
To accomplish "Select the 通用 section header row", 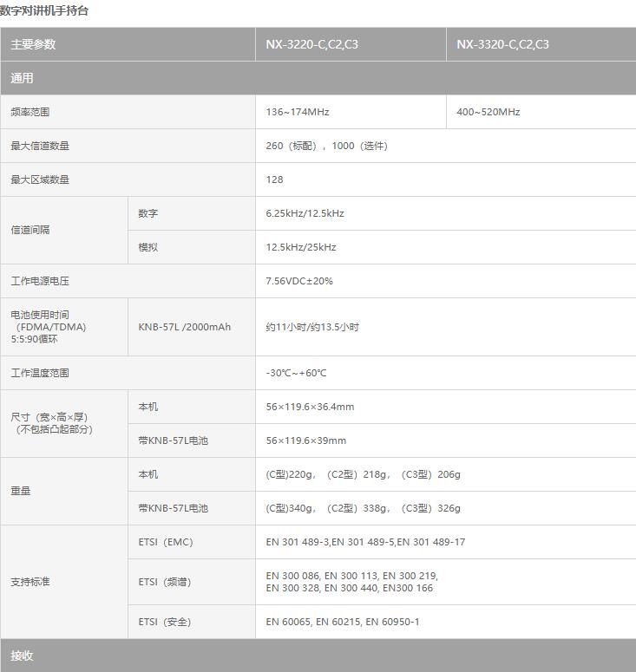I will click(x=22, y=78).
